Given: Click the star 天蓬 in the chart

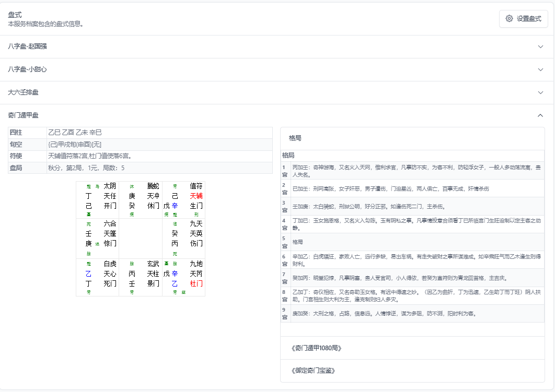Looking at the screenshot, I should [110, 233].
